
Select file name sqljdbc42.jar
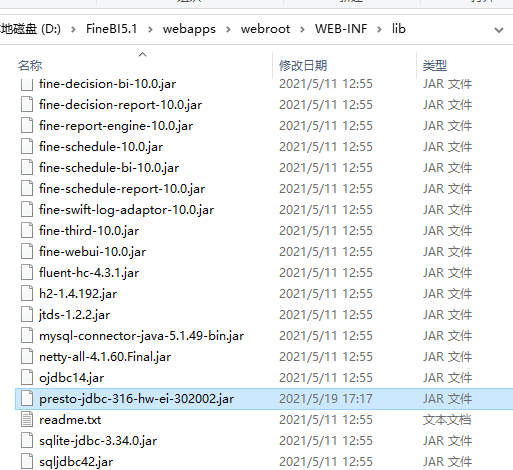(76, 462)
